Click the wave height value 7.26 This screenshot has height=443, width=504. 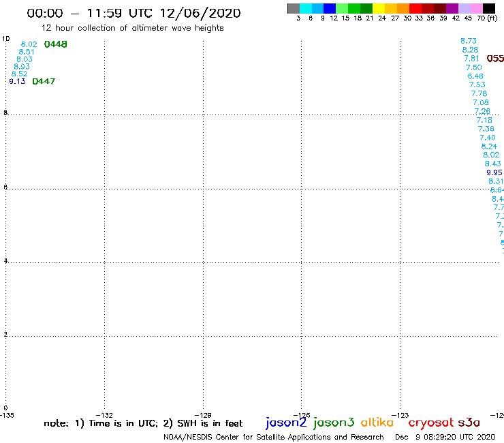(482, 111)
